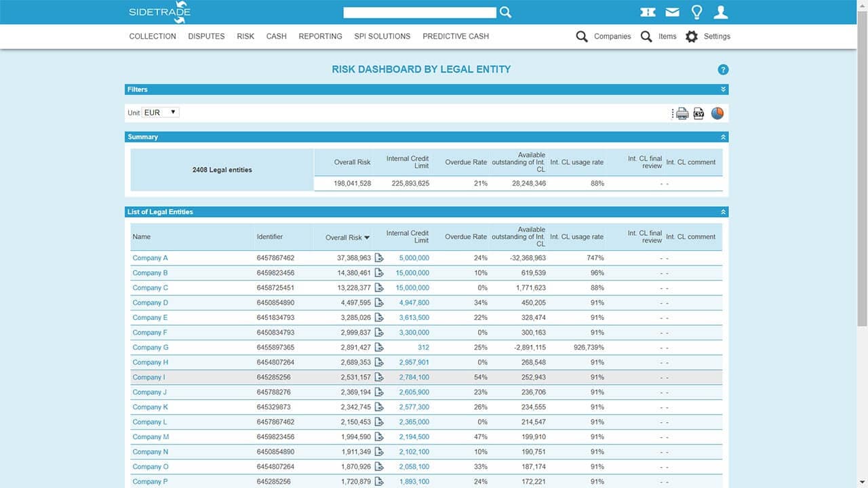Export the dashboard data to CSV
This screenshot has height=488, width=868.
click(x=698, y=113)
